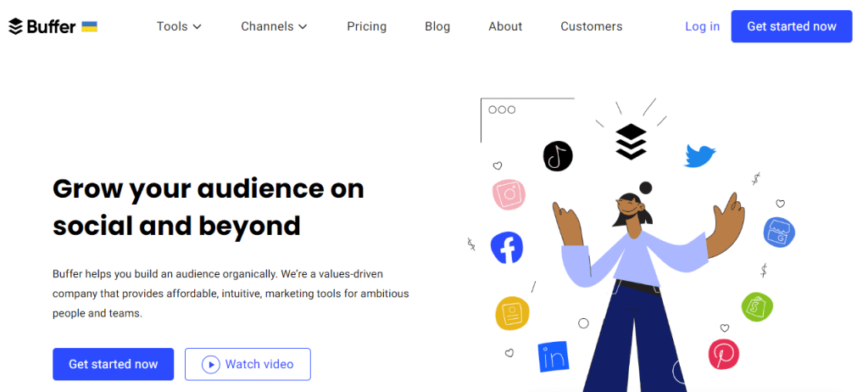Click the black Buffer stack icon in illustration
This screenshot has height=392, width=868.
[631, 142]
